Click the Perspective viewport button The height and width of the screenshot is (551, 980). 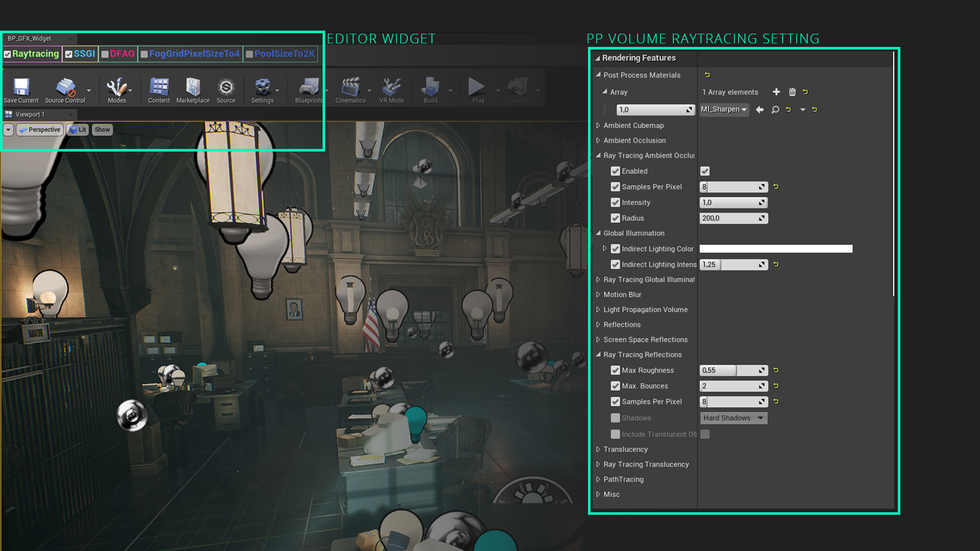[x=40, y=130]
